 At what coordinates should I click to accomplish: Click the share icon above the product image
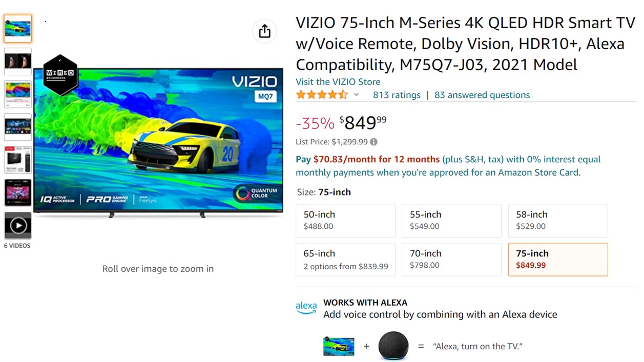pos(264,31)
